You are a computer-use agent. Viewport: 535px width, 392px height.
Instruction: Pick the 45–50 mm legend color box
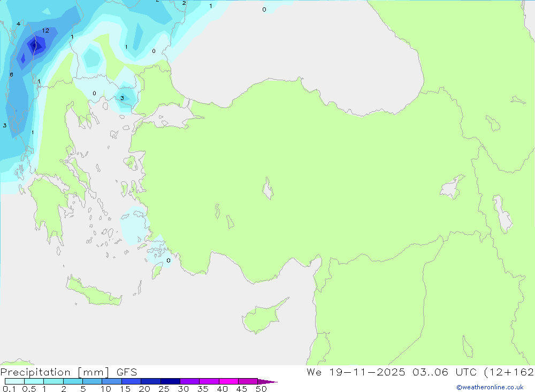coord(248,381)
